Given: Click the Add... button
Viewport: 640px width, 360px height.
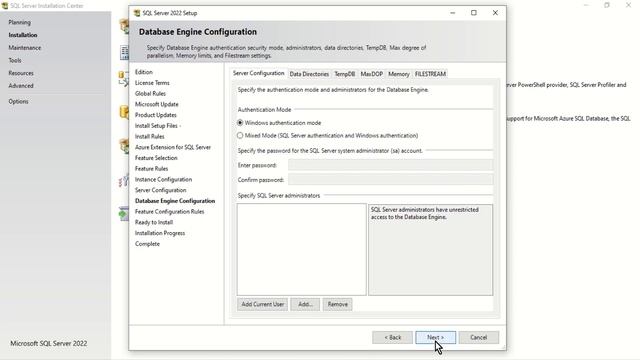Looking at the screenshot, I should point(305,304).
